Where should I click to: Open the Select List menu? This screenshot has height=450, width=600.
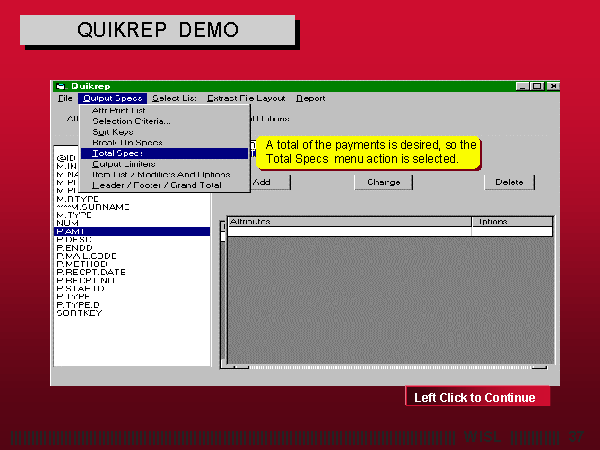[x=174, y=98]
